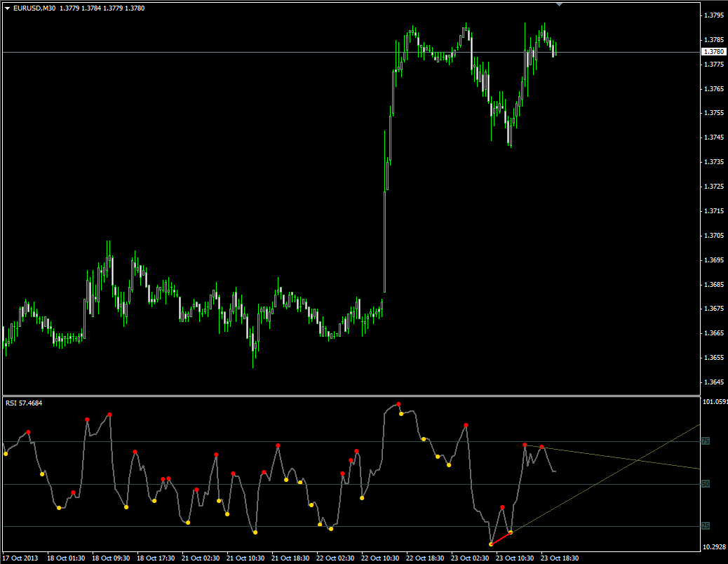Click the 1.3695 price scale label
Viewport: 728px width, 564px height.
(713, 260)
